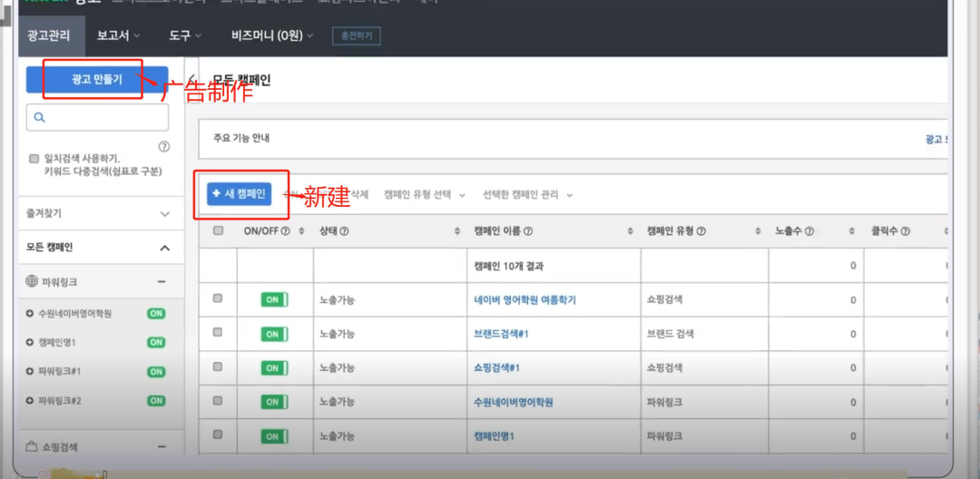Open campaign link 네이버 영어학원 여름학기

coord(525,299)
